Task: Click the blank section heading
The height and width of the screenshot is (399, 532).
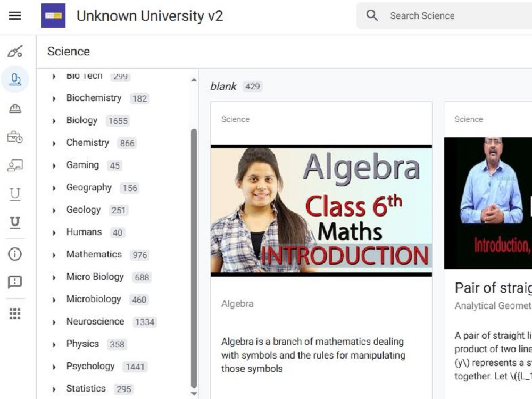Action: coord(223,86)
